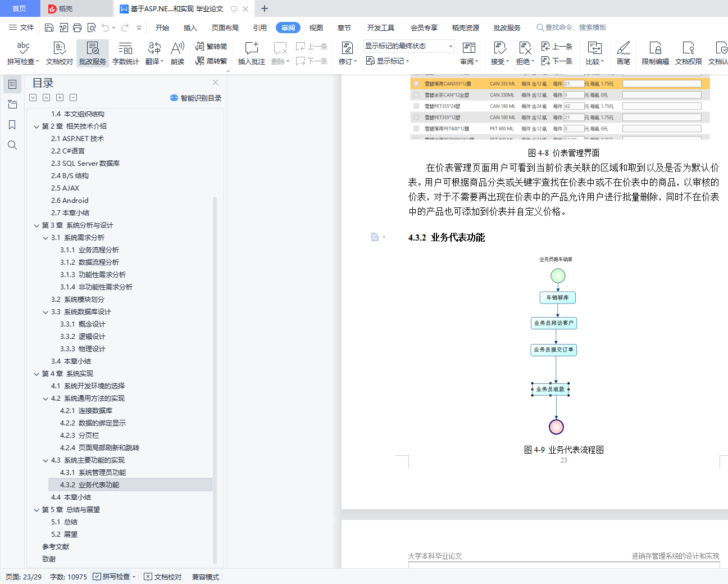Run the 拼写检查 spell check tool
Screen dimensions: 728x584
[23, 53]
